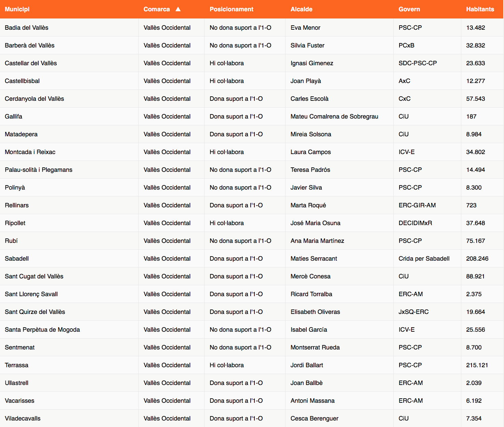Click Sant Cugat del Vallès row name
The height and width of the screenshot is (427, 504).
34,276
